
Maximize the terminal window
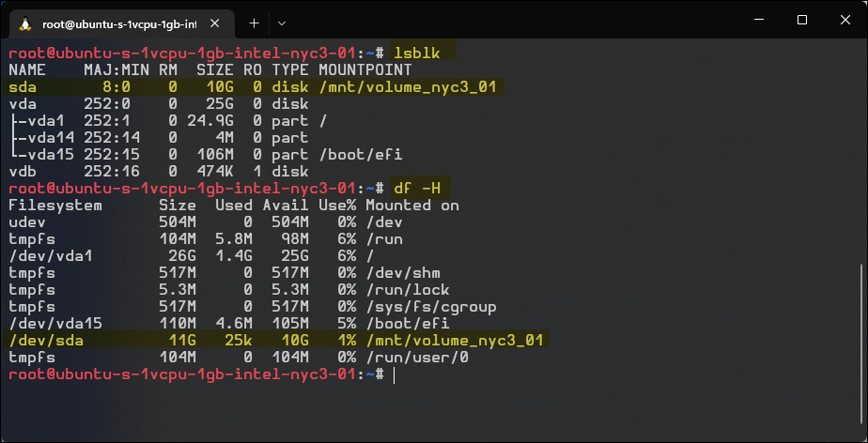tap(802, 20)
